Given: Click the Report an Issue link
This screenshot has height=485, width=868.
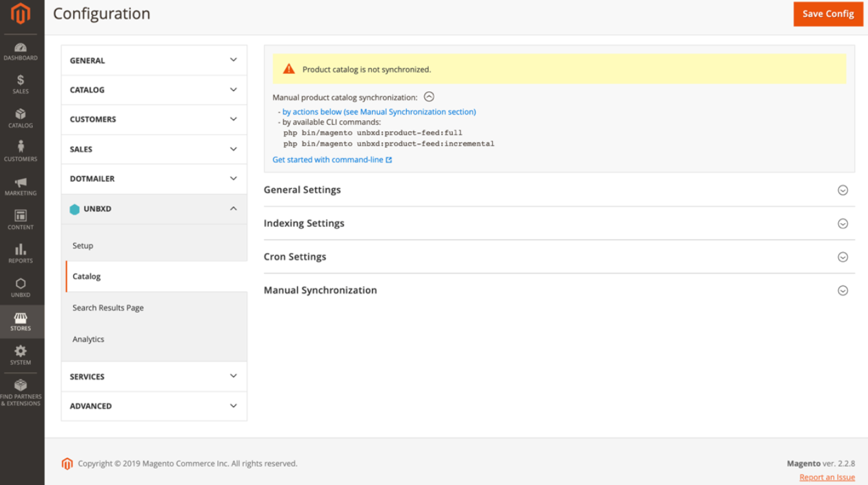Looking at the screenshot, I should click(827, 477).
